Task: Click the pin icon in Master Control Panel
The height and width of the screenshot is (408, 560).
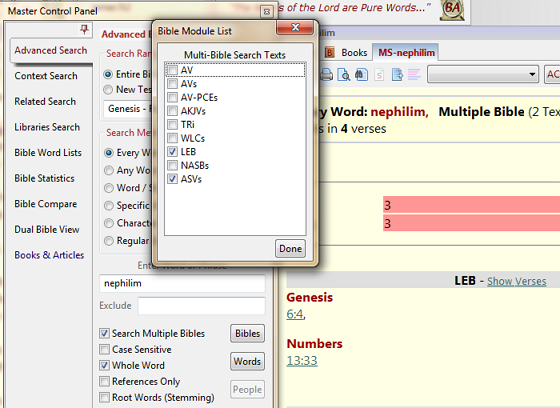Action: tap(84, 30)
